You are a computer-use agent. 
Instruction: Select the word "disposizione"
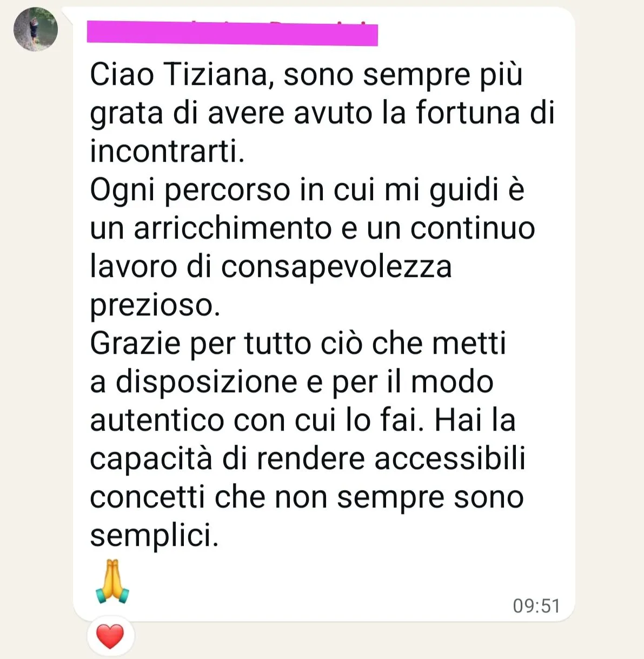coord(207,383)
